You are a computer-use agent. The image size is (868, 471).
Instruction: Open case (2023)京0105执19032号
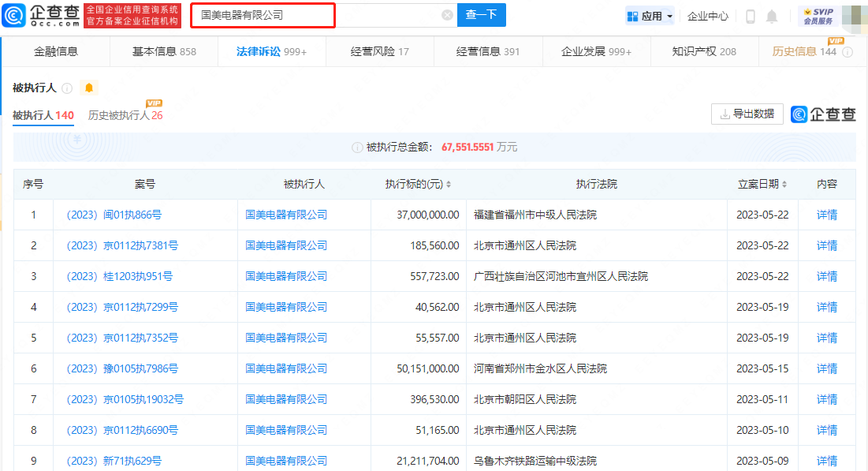tap(125, 399)
